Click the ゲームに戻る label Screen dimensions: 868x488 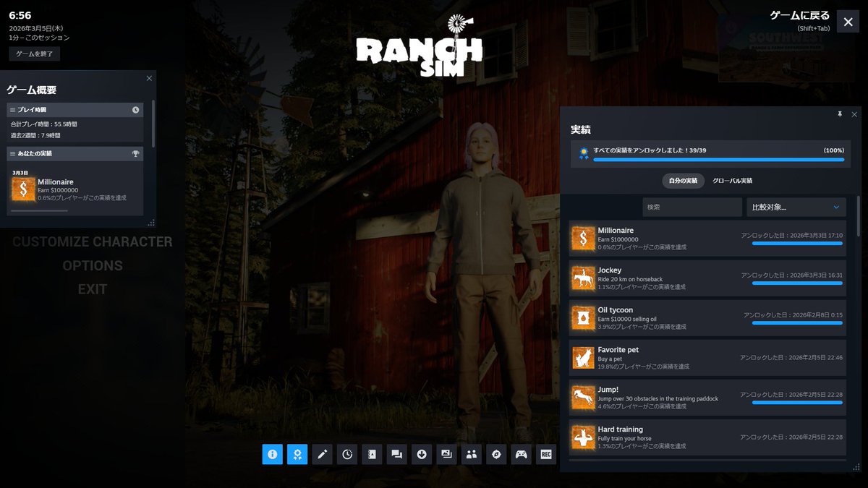pyautogui.click(x=800, y=15)
